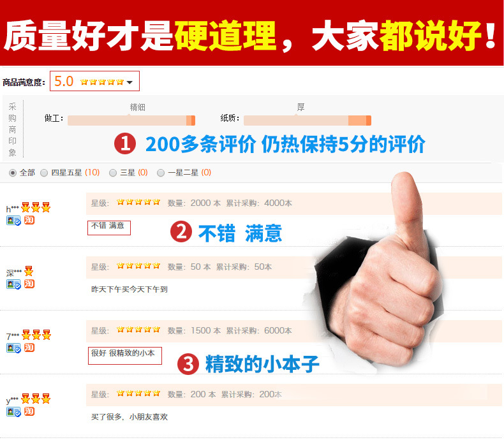Screen dimensions: 504x440
Task: Expand the 5.0 satisfaction rating dropdown arrow
Action: click(x=130, y=82)
